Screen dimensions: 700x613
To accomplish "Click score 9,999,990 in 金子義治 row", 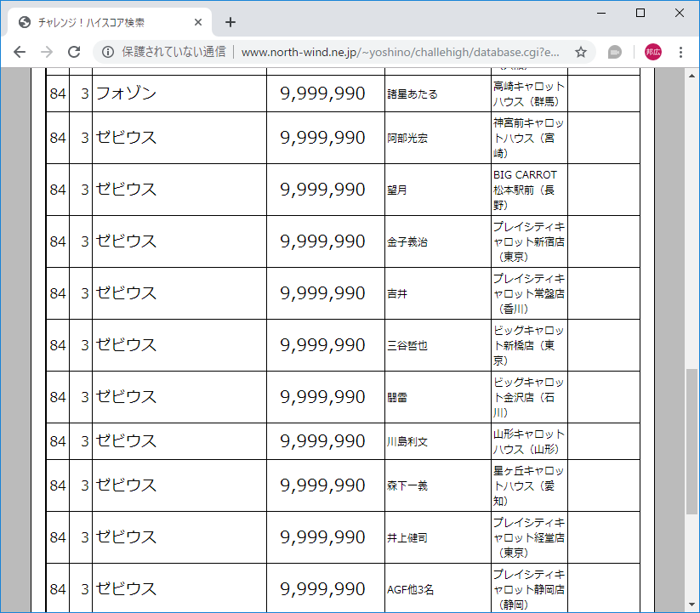I will 322,241.
